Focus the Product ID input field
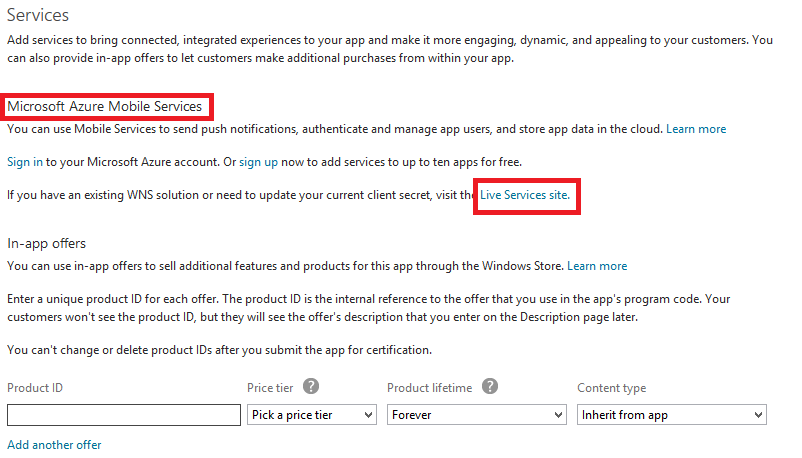This screenshot has height=458, width=802. 124,415
